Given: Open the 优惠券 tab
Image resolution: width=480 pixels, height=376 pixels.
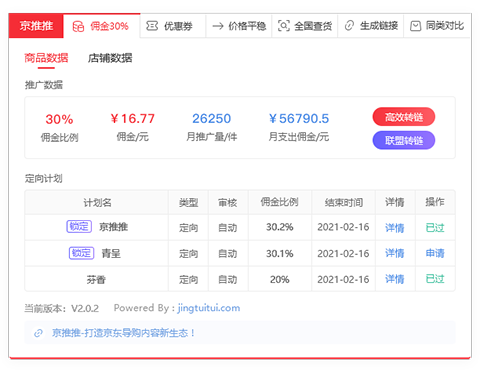Looking at the screenshot, I should tap(173, 26).
